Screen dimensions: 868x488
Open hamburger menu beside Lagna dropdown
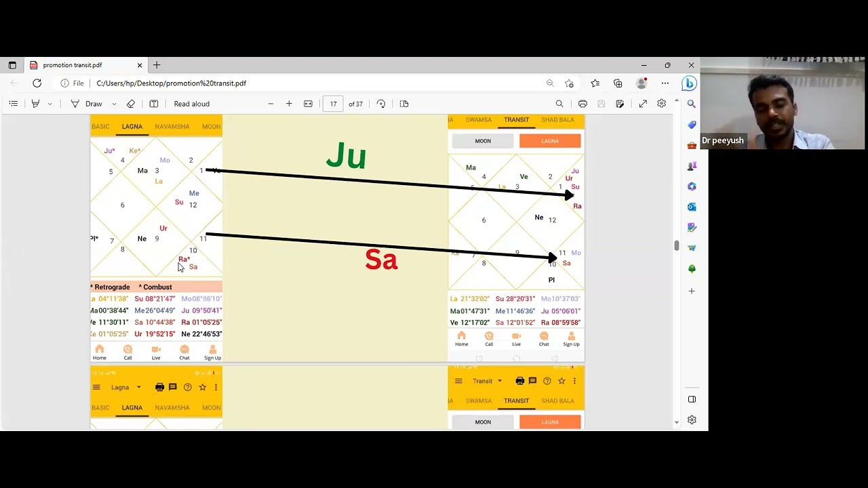pyautogui.click(x=96, y=388)
